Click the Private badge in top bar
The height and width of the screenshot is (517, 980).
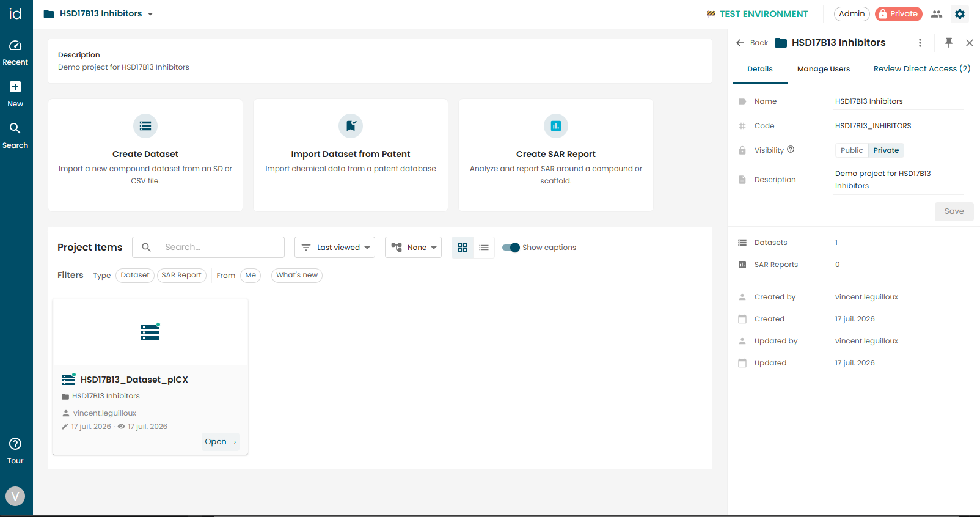click(899, 14)
